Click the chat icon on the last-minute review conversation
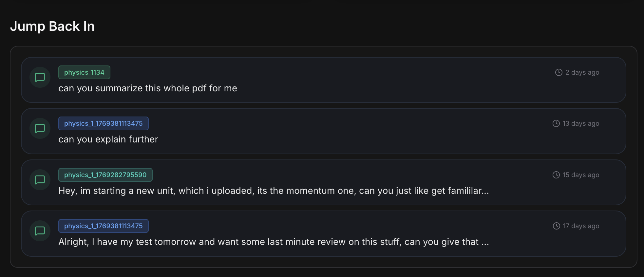The width and height of the screenshot is (644, 277). point(39,231)
